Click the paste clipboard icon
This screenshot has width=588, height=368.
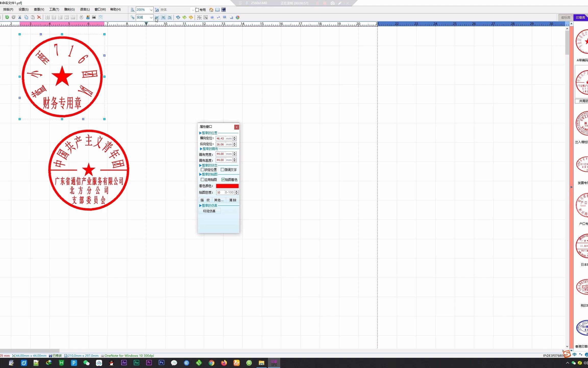pos(33,17)
